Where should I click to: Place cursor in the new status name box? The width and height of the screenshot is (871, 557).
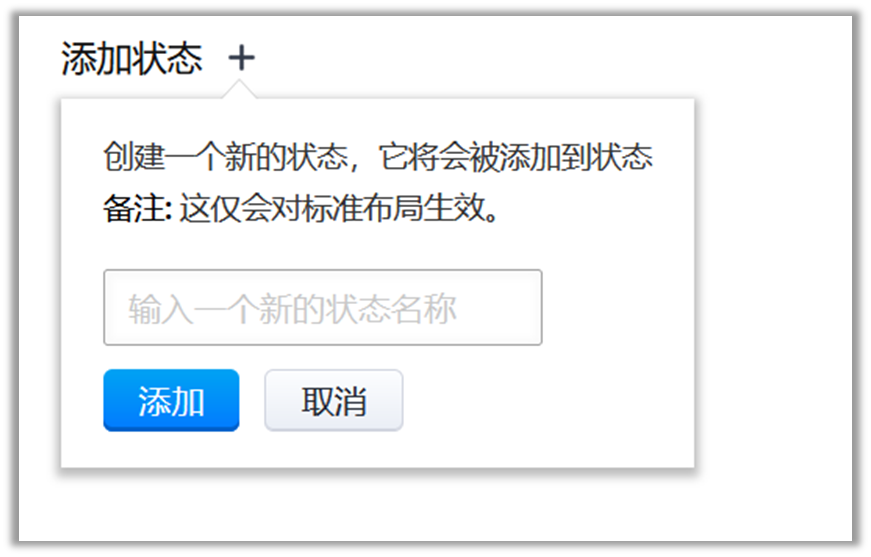pyautogui.click(x=323, y=307)
